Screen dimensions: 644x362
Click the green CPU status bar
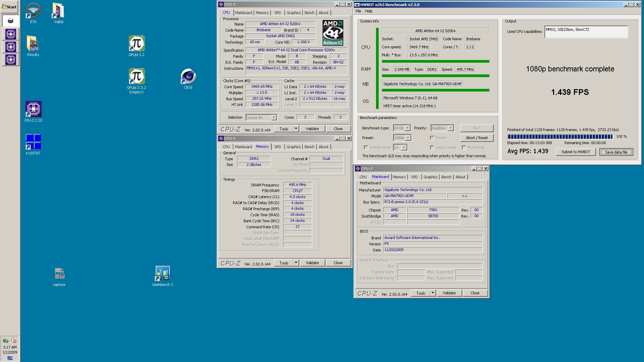(x=435, y=61)
